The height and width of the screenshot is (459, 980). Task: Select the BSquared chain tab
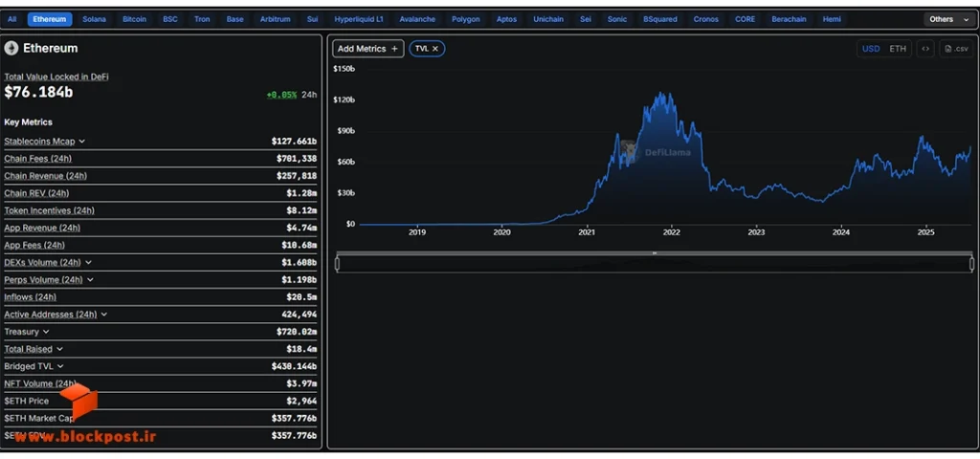(660, 19)
